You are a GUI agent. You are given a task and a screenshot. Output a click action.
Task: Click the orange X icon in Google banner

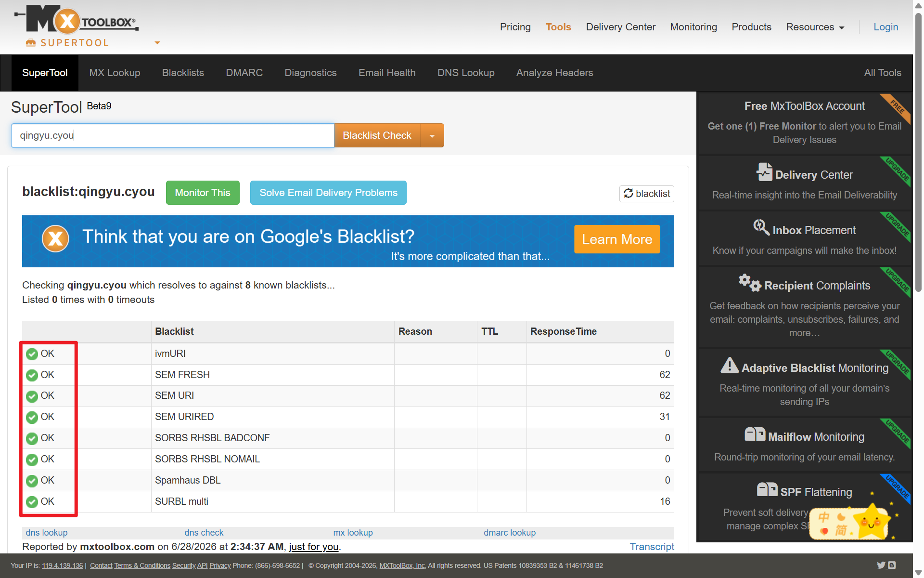pos(55,238)
